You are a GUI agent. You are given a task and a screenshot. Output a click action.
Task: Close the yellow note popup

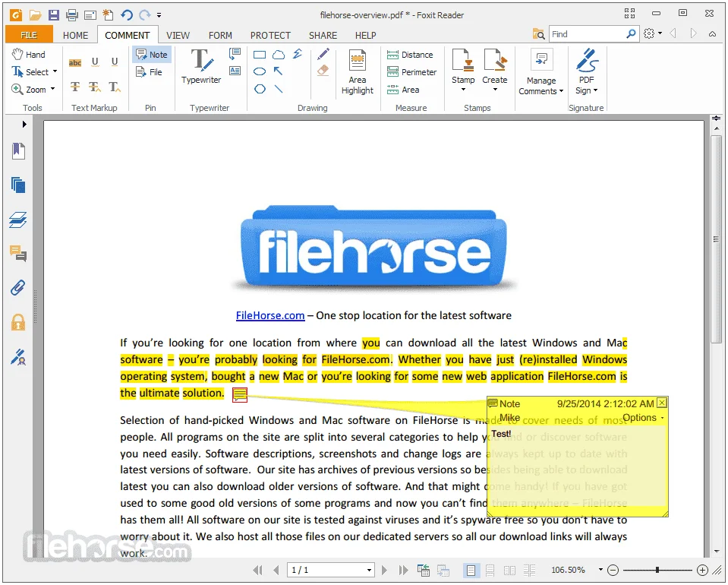tap(662, 403)
